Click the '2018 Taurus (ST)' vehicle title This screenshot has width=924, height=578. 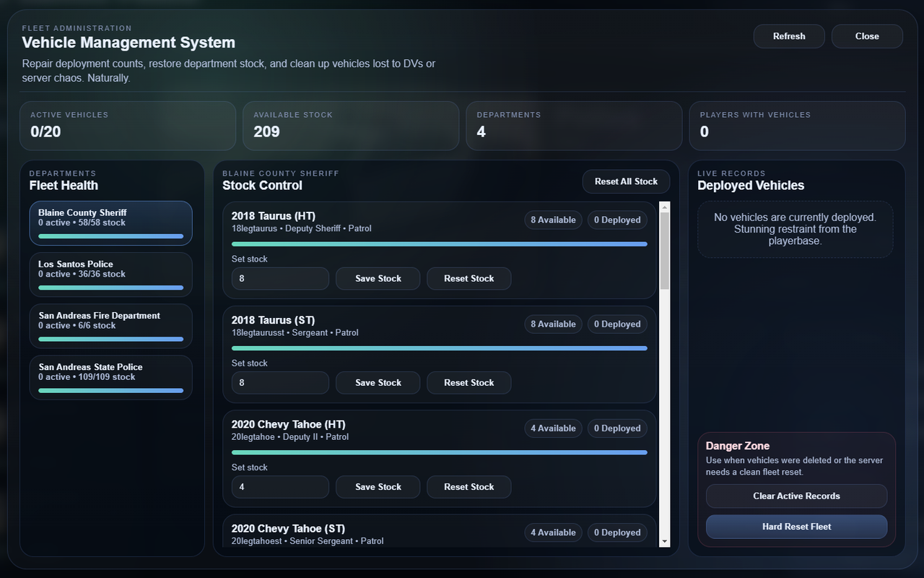273,320
